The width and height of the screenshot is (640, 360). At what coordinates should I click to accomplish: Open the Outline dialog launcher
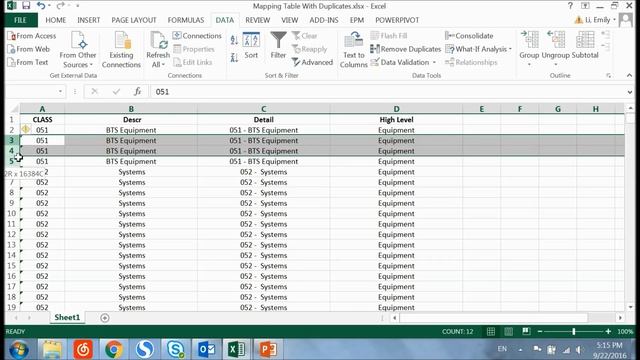[x=609, y=76]
